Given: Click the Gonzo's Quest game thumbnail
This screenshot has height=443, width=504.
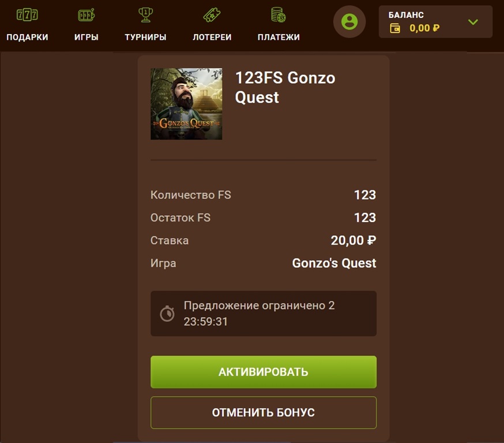Looking at the screenshot, I should 186,104.
